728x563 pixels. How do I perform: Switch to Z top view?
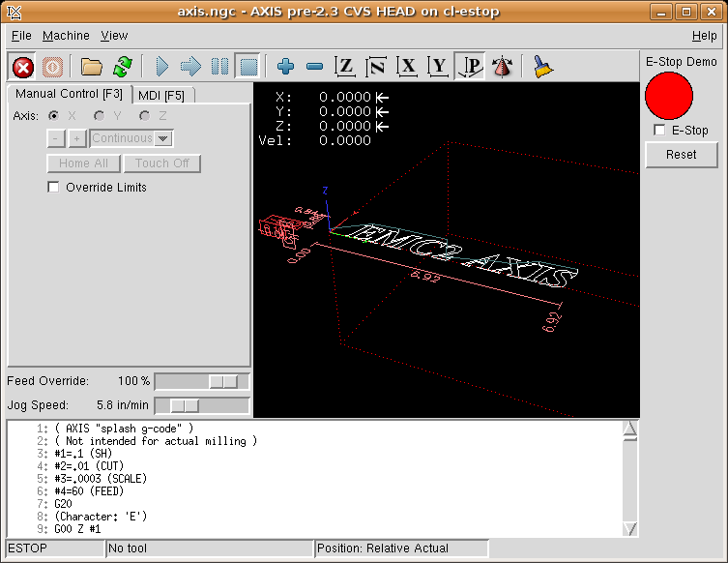[345, 67]
